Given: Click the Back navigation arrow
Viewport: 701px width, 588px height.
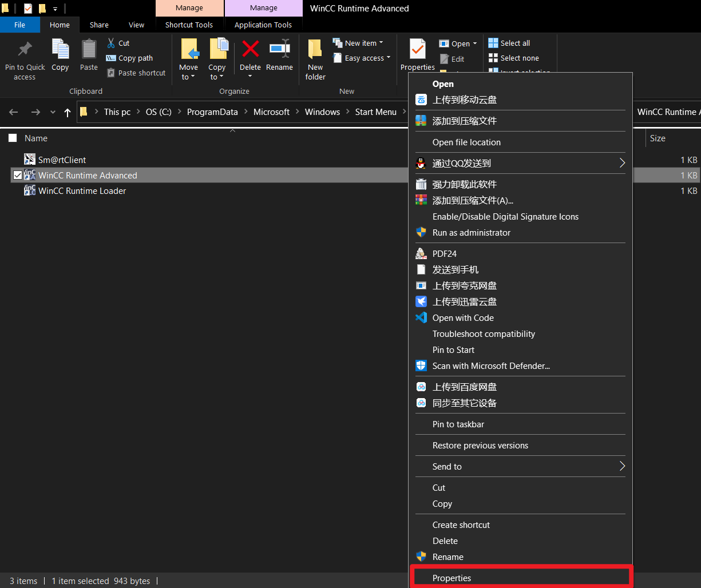Looking at the screenshot, I should point(14,112).
